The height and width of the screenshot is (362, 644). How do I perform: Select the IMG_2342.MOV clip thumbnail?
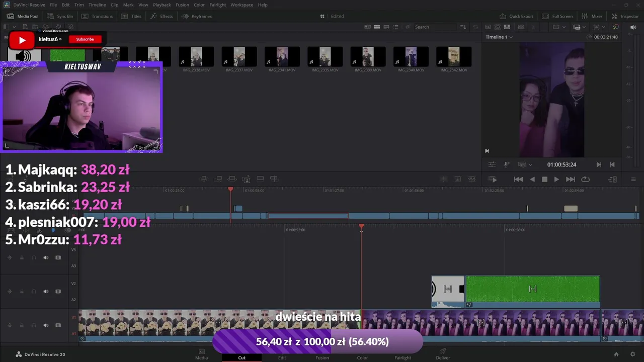click(x=454, y=56)
